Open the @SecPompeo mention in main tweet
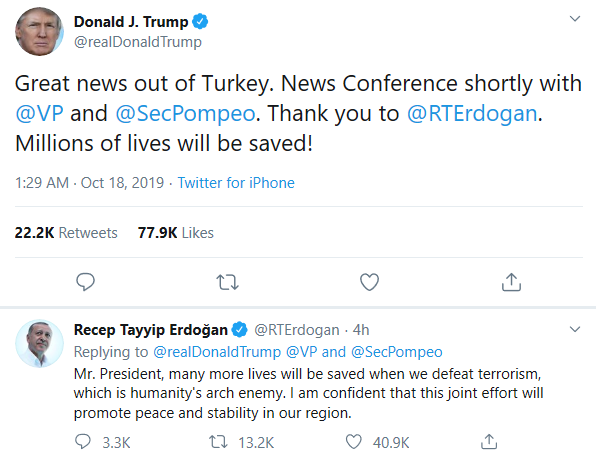Image resolution: width=596 pixels, height=458 pixels. (185, 113)
